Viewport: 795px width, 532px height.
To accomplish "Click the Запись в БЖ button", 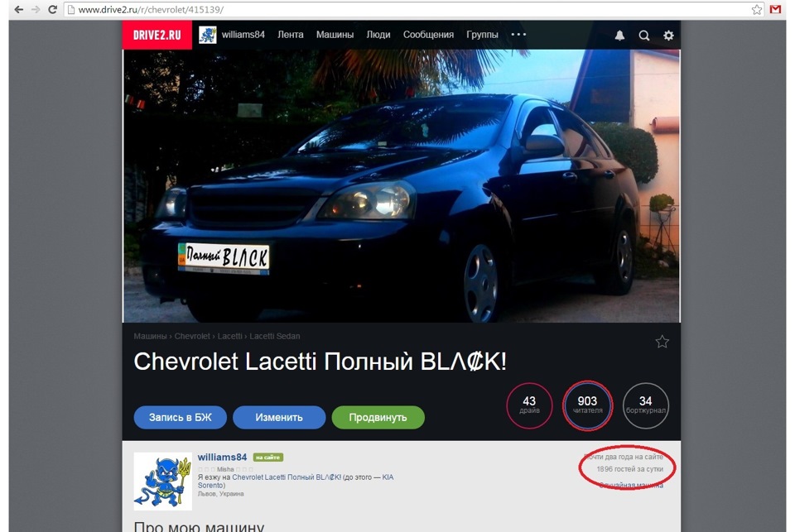I will 180,418.
